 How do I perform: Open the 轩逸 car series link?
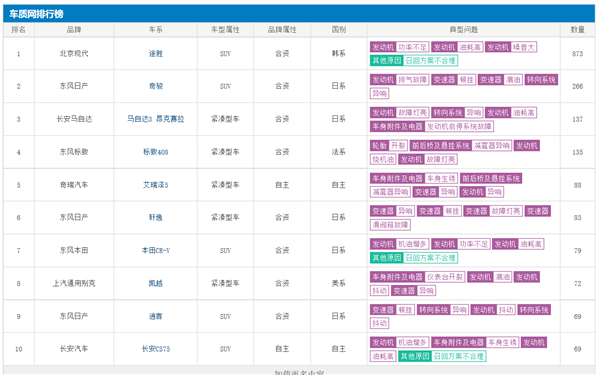(155, 217)
